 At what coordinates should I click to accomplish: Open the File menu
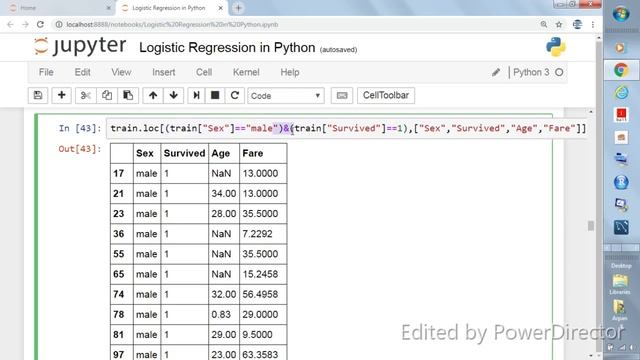tap(46, 72)
